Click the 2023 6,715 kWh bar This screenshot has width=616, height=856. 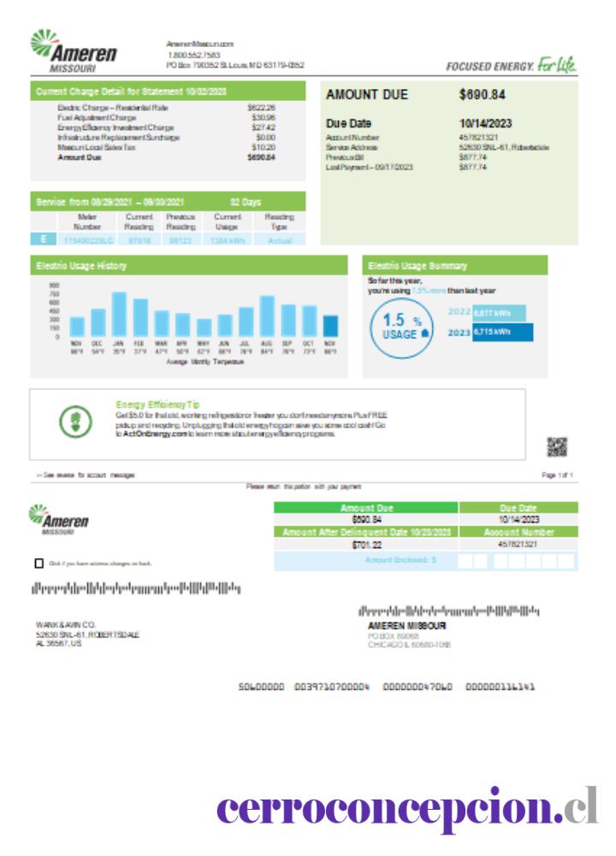pos(502,332)
